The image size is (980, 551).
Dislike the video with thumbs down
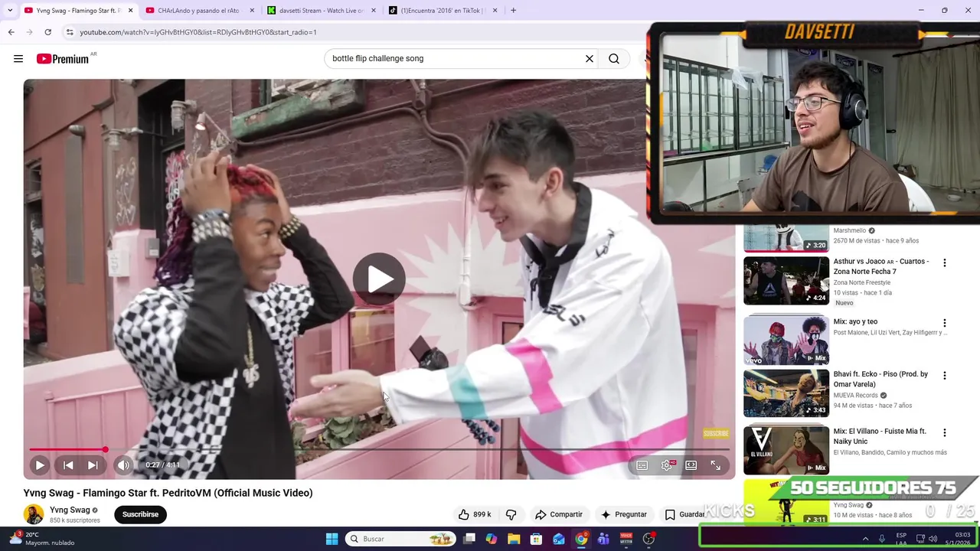pyautogui.click(x=511, y=514)
